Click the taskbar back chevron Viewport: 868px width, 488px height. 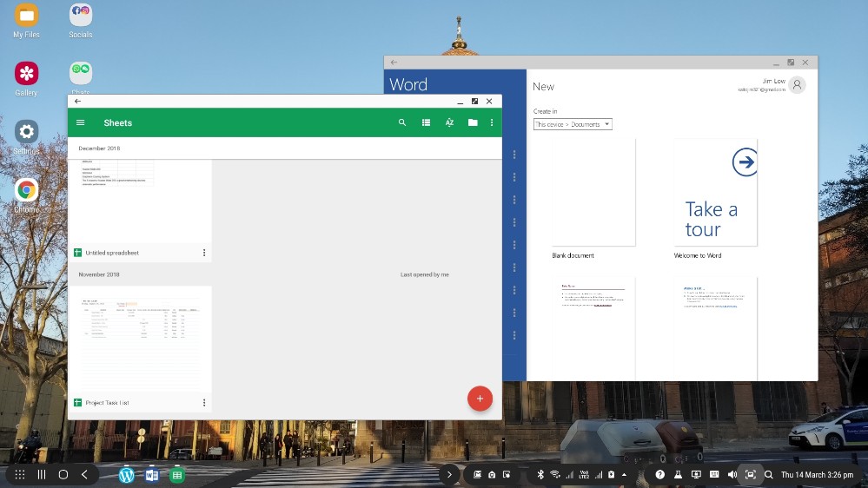(x=84, y=475)
